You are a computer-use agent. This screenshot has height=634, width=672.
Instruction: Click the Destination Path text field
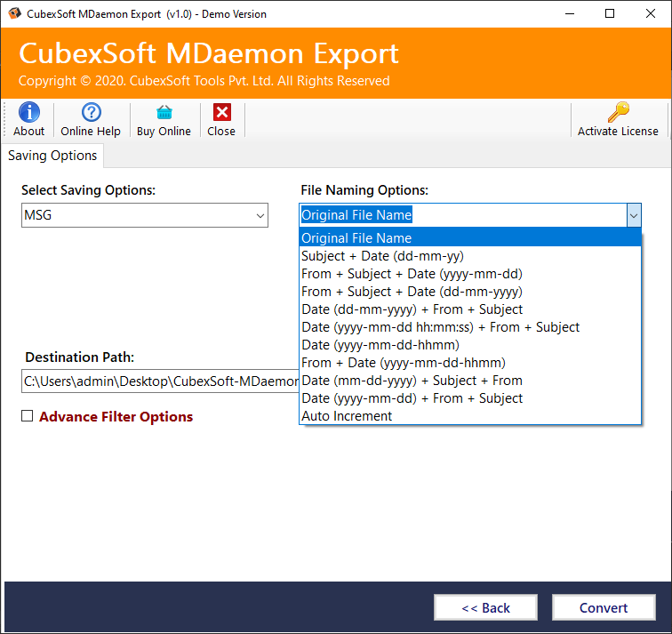160,381
